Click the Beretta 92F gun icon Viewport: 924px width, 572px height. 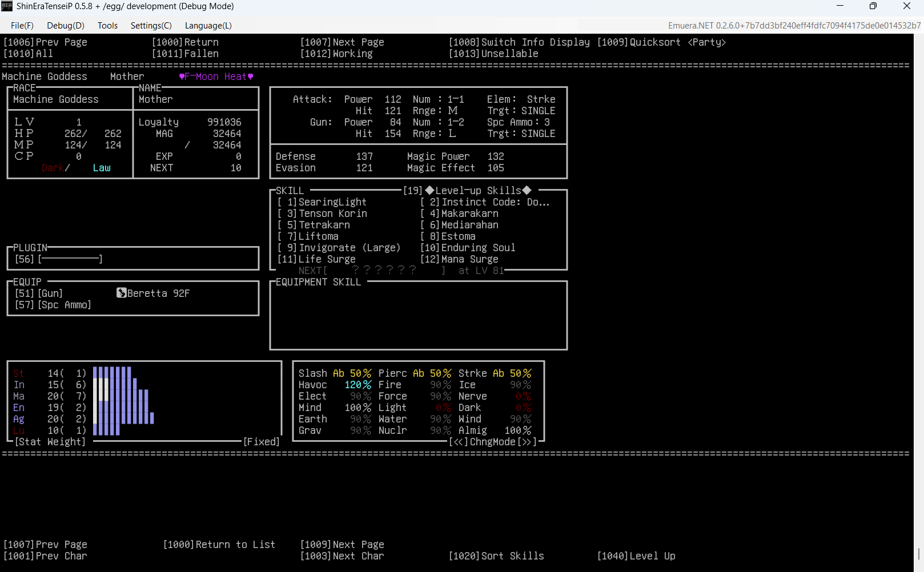coord(121,293)
